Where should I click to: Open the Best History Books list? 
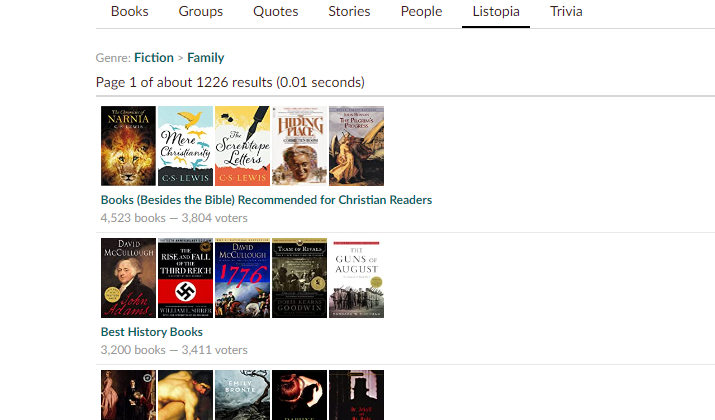152,332
